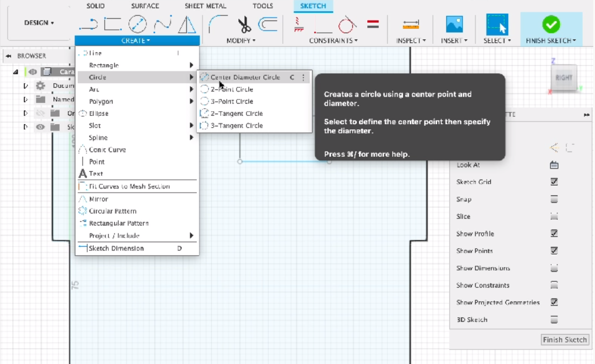595x364 pixels.
Task: Click the CREATE menu header
Action: 137,40
